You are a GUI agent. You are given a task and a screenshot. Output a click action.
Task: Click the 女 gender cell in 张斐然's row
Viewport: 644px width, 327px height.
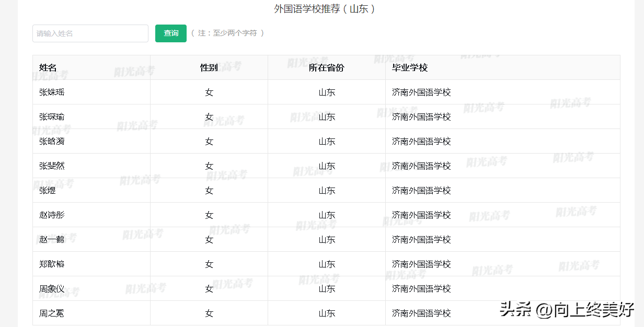coord(209,166)
